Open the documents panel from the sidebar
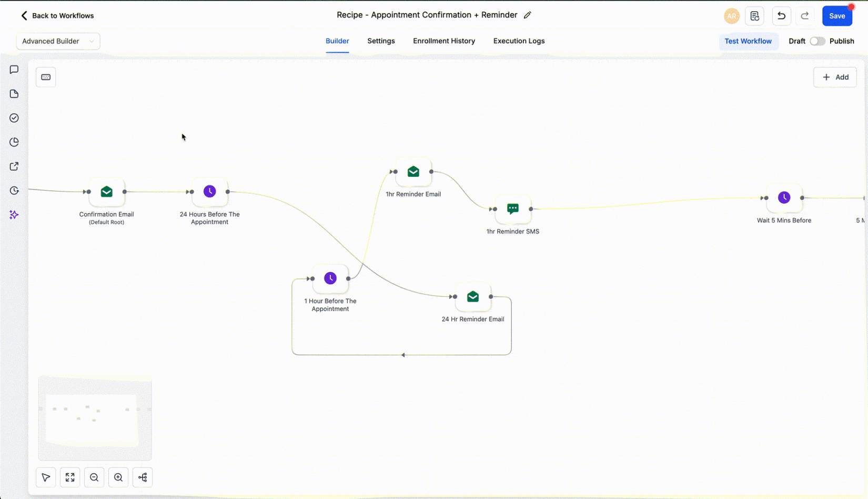Image resolution: width=868 pixels, height=499 pixels. [x=14, y=94]
